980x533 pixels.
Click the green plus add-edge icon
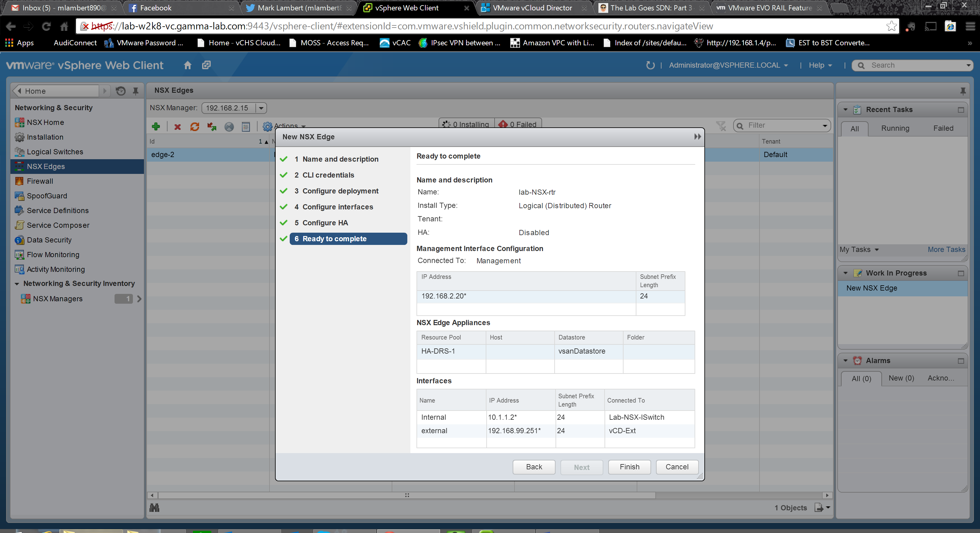[156, 127]
